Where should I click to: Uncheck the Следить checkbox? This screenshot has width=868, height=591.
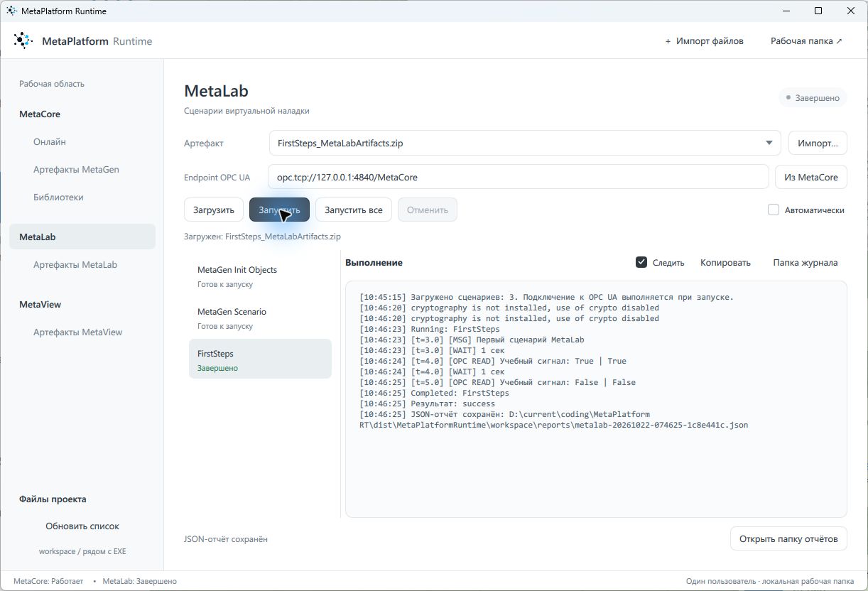641,262
